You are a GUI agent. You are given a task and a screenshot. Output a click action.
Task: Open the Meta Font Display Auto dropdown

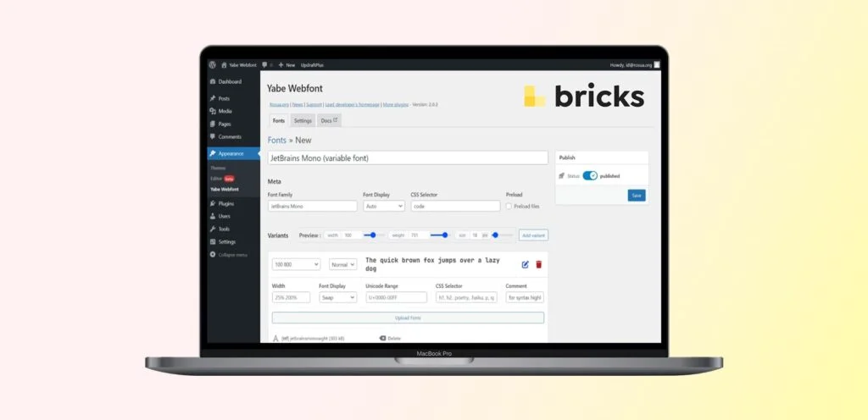point(384,206)
